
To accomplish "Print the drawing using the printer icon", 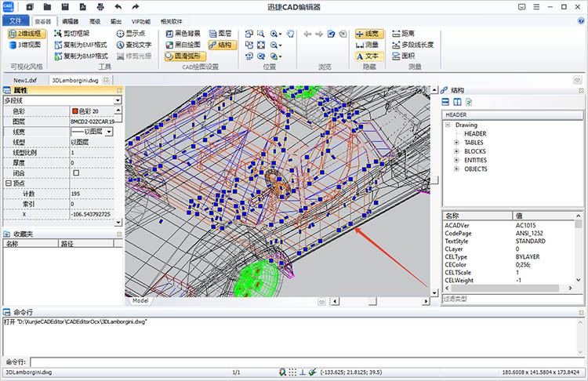I will click(x=100, y=7).
